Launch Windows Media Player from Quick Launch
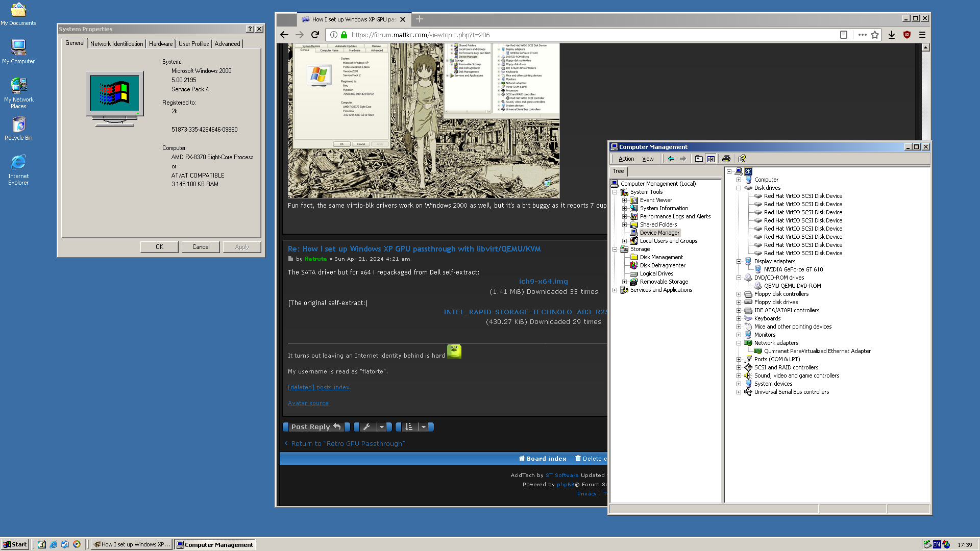Image resolution: width=980 pixels, height=551 pixels. click(x=77, y=544)
